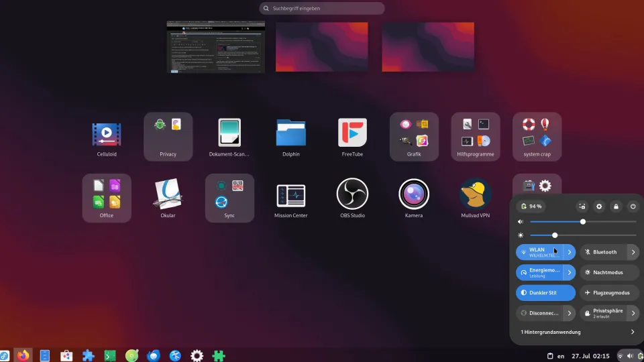The width and height of the screenshot is (644, 362).
Task: Click the screenshot icon in quick settings
Action: [582, 206]
